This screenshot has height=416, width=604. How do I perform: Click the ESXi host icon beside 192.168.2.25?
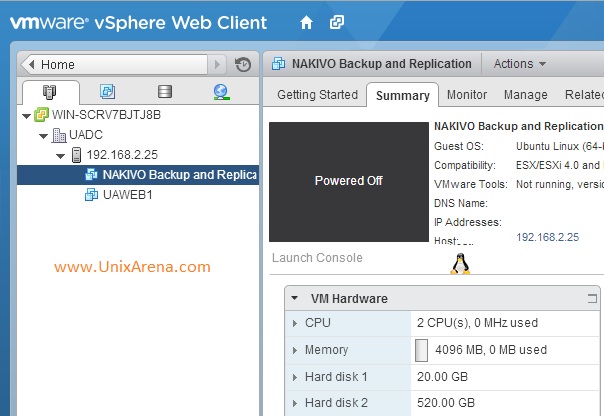76,155
